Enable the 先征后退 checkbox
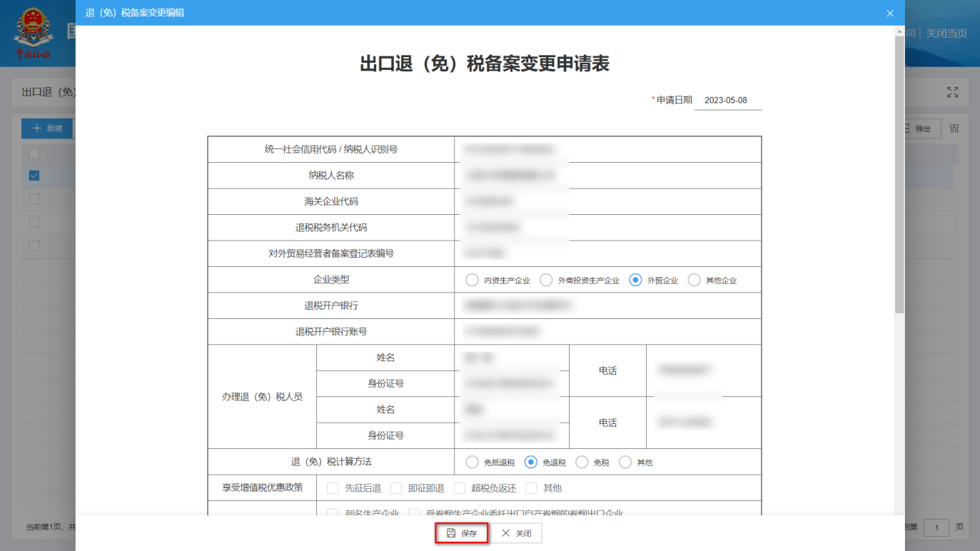 point(333,487)
